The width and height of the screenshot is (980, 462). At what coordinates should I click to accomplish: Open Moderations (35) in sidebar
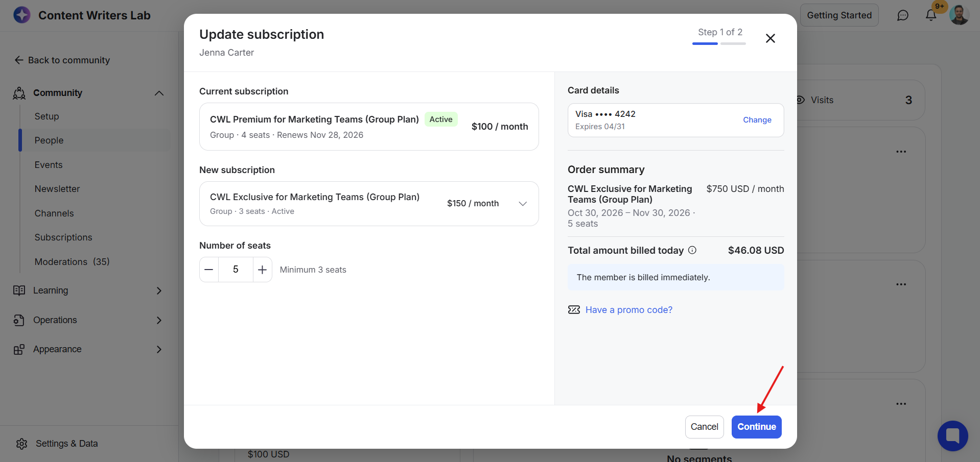click(x=72, y=262)
